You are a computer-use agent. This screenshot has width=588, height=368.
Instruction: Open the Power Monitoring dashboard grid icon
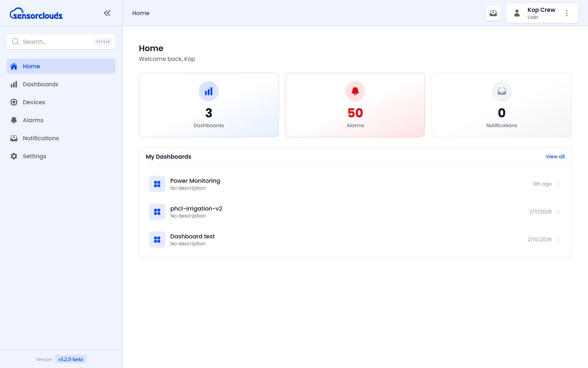pyautogui.click(x=157, y=184)
